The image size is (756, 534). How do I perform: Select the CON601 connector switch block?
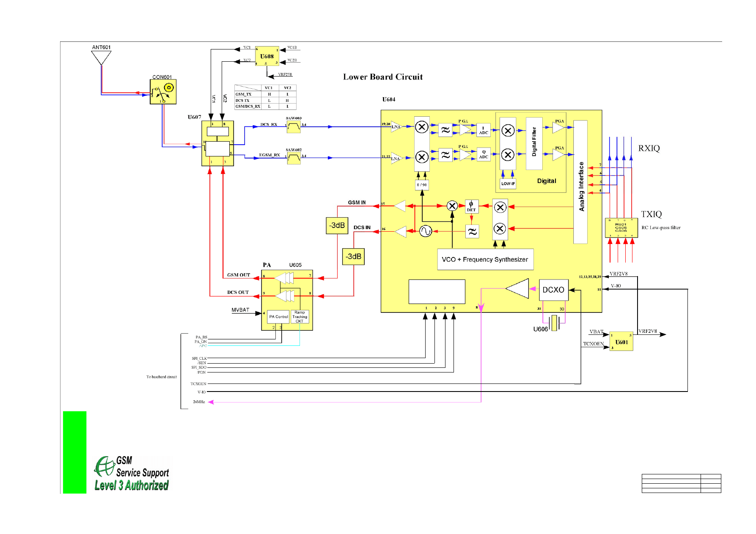point(163,92)
